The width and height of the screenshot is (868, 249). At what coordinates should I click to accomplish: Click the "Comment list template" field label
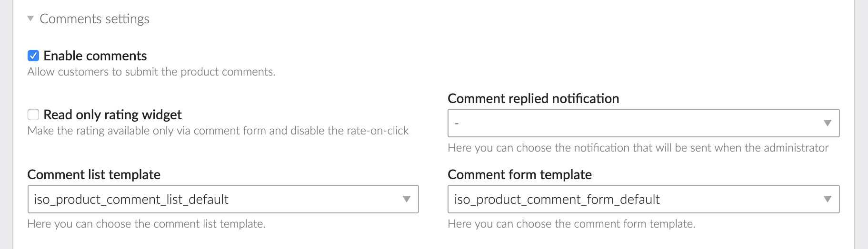[x=94, y=174]
